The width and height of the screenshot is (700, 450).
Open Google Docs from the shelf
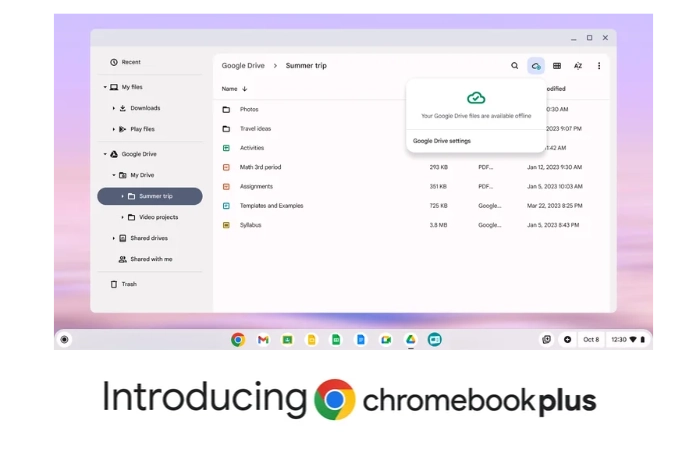pyautogui.click(x=361, y=340)
